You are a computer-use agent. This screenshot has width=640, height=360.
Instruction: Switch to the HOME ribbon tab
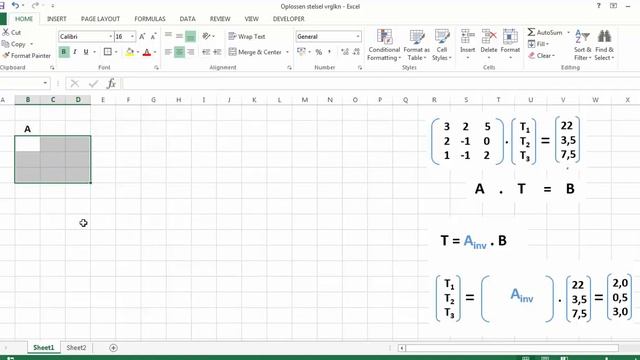[24, 19]
